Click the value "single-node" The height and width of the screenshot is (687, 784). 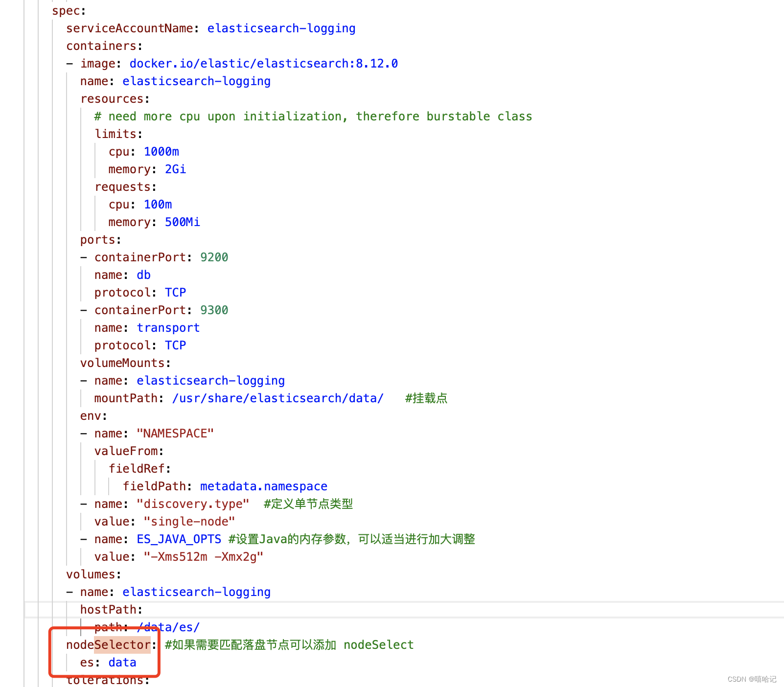click(x=189, y=522)
